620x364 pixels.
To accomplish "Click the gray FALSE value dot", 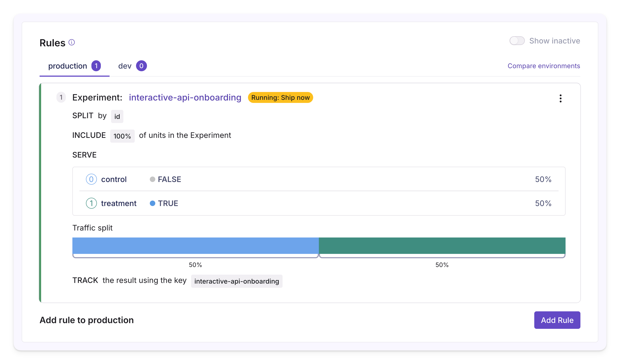I will 153,179.
